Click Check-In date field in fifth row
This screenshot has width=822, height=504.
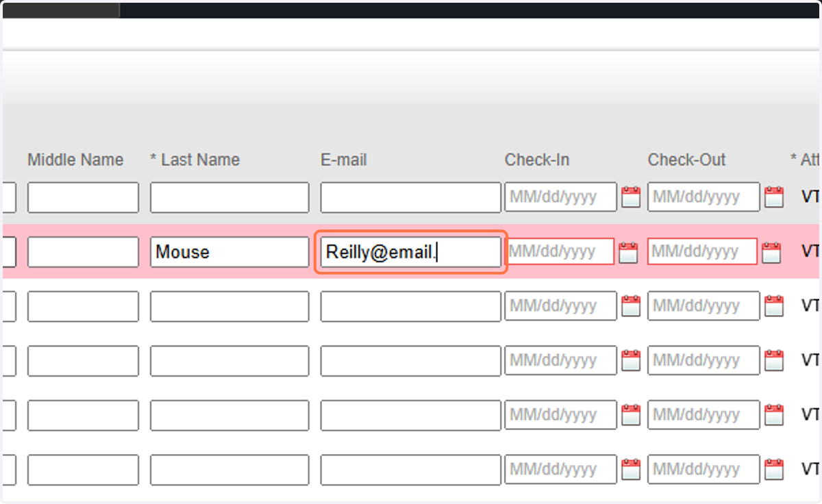[x=561, y=415]
